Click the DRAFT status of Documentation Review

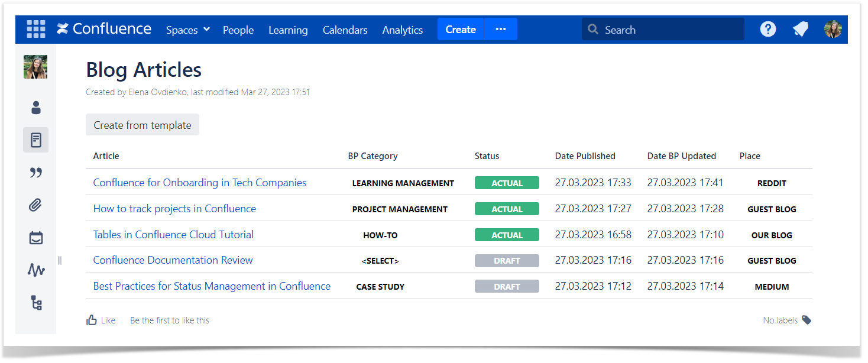click(507, 261)
